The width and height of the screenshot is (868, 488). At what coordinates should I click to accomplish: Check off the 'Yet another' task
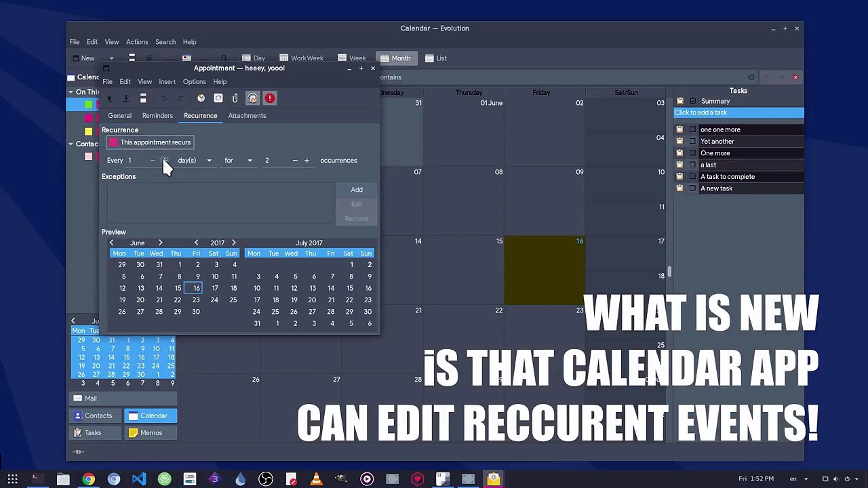click(692, 141)
